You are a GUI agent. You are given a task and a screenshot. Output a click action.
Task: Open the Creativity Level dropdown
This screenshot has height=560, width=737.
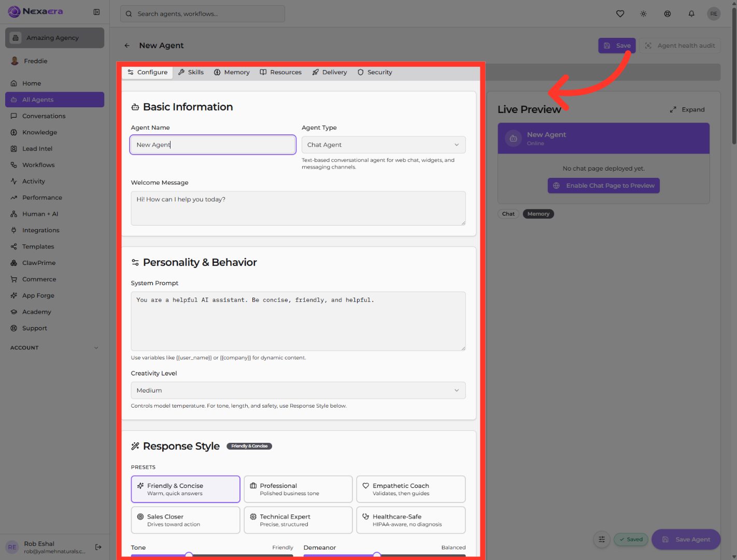tap(298, 390)
